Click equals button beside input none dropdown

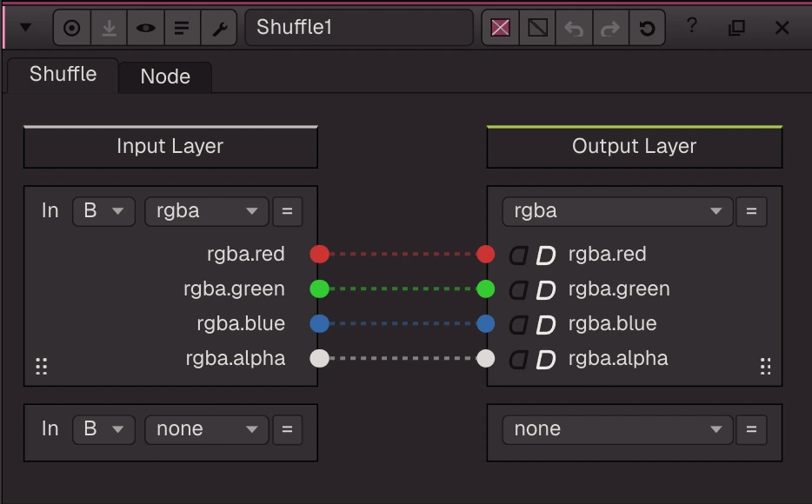[x=288, y=429]
